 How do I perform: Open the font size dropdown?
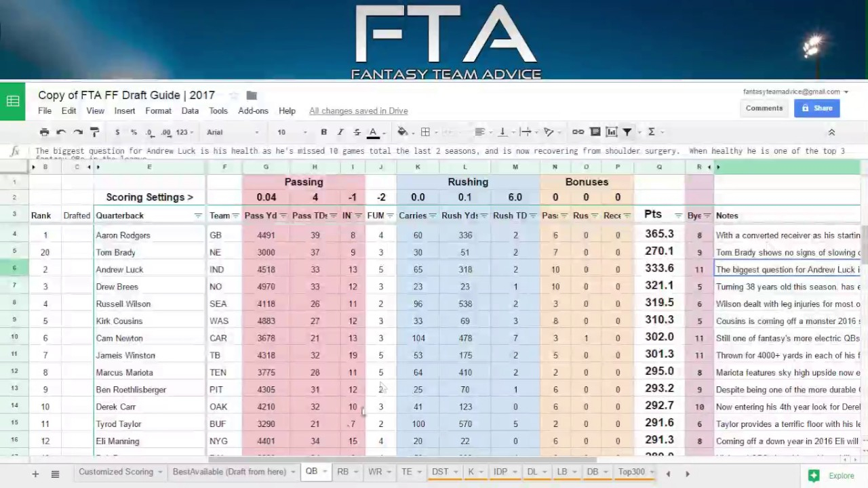point(292,132)
